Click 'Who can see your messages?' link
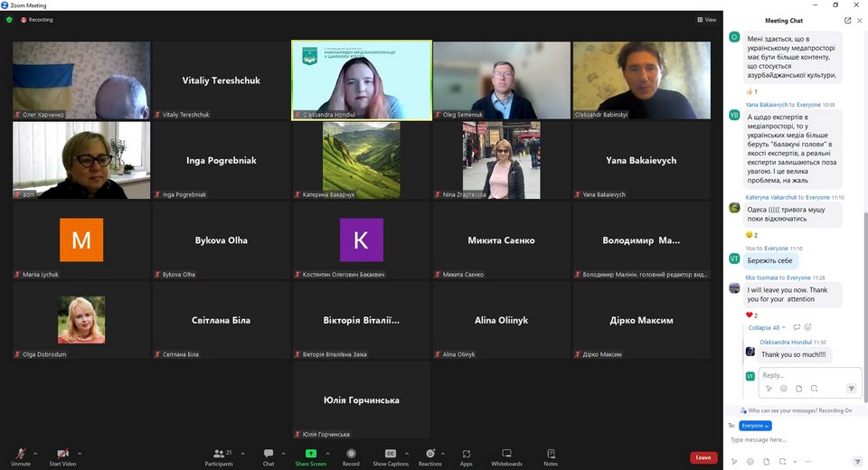Viewport: 868px width, 470px height. click(x=787, y=410)
